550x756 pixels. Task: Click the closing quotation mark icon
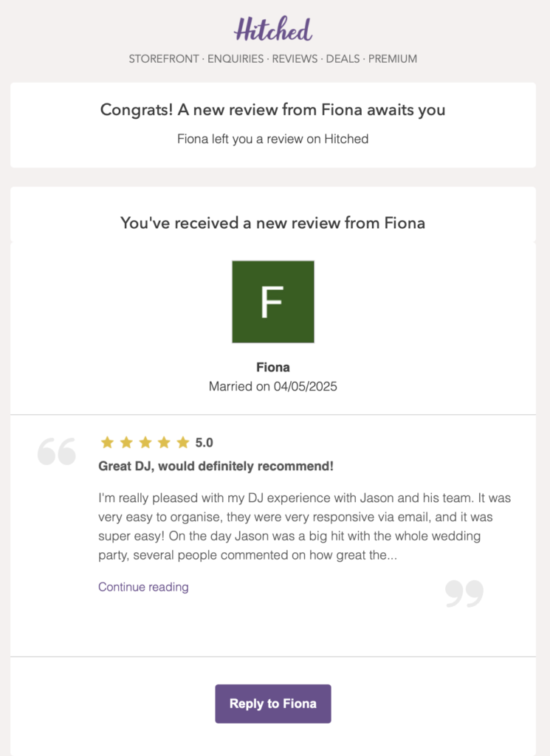[x=464, y=594]
